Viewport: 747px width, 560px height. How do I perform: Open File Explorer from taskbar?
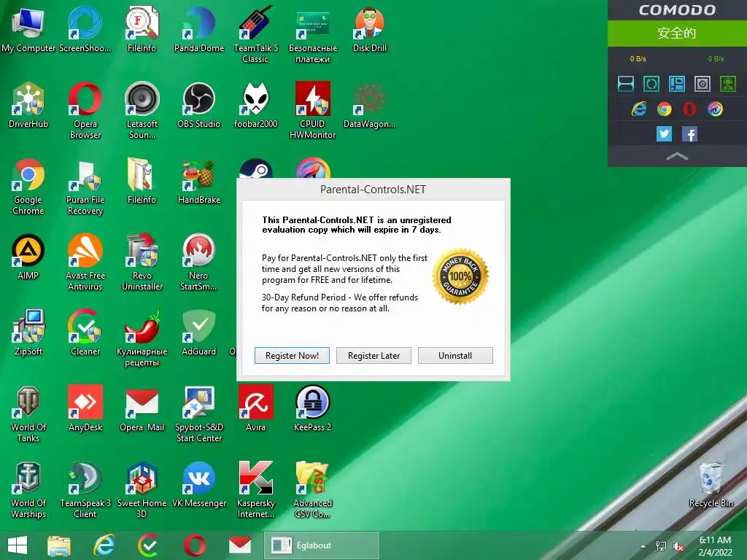coord(59,545)
